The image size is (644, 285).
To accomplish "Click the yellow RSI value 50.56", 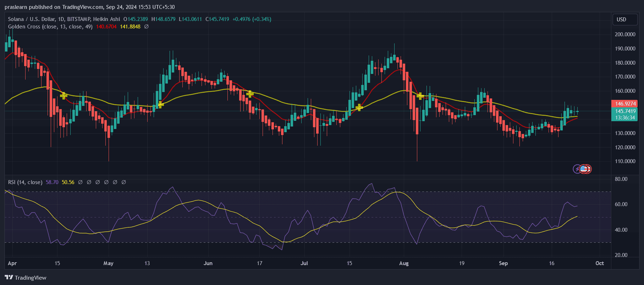I will pos(68,182).
